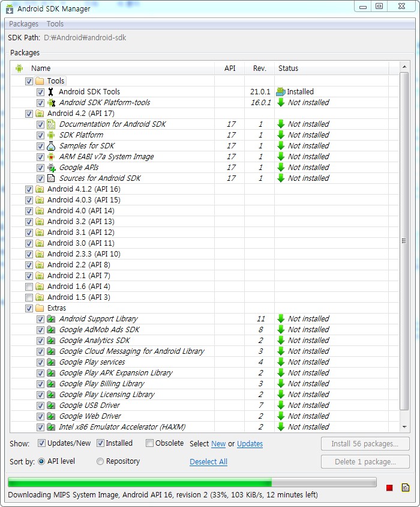Screen dimensions: 420x507
Task: Click the Google AdMob Ads SDK icon
Action: (x=51, y=330)
